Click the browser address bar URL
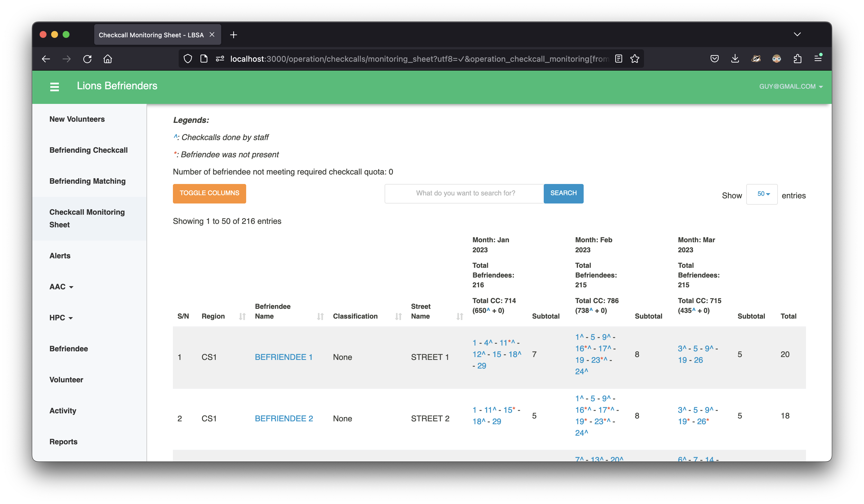The image size is (864, 504). [x=419, y=59]
